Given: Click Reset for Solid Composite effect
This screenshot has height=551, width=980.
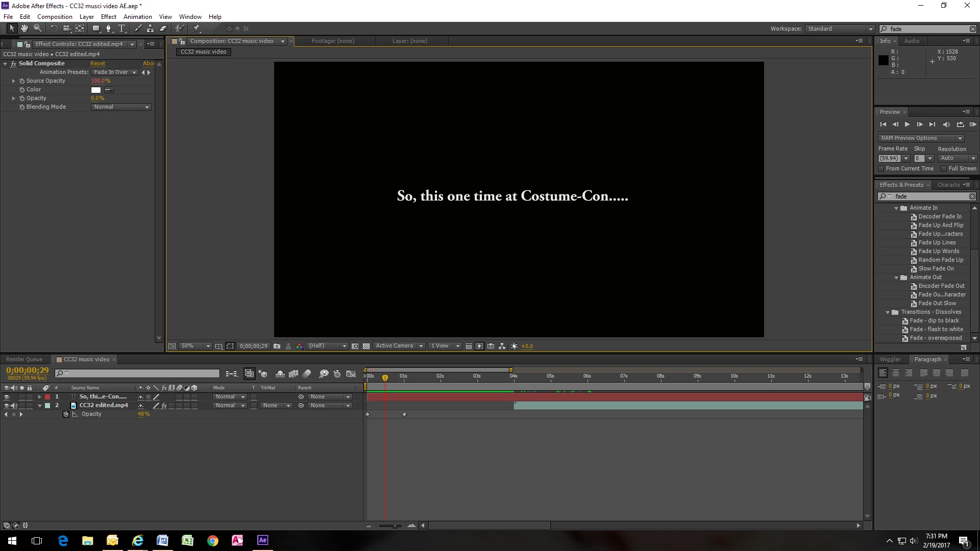Looking at the screenshot, I should point(97,64).
